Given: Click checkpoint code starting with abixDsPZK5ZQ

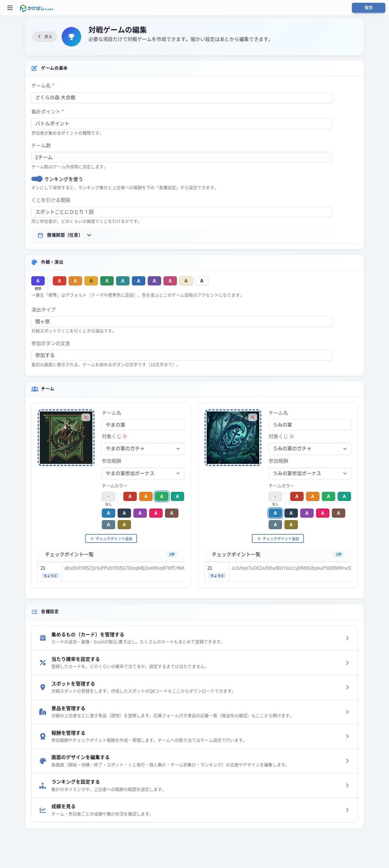Looking at the screenshot, I should coord(124,568).
